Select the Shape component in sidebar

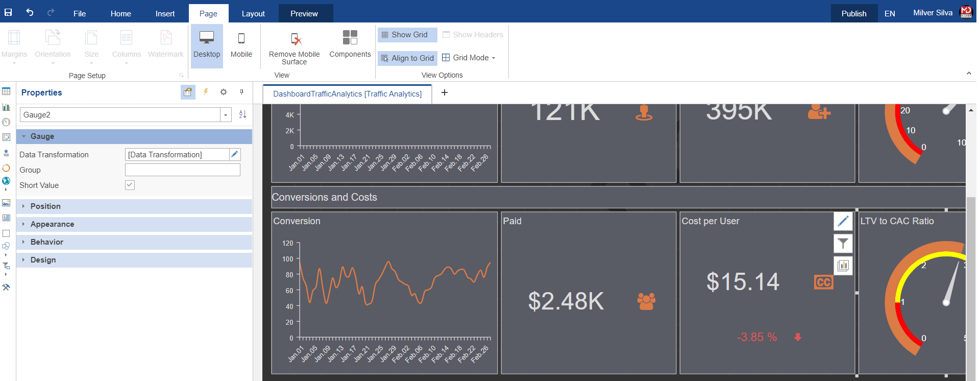pyautogui.click(x=6, y=246)
